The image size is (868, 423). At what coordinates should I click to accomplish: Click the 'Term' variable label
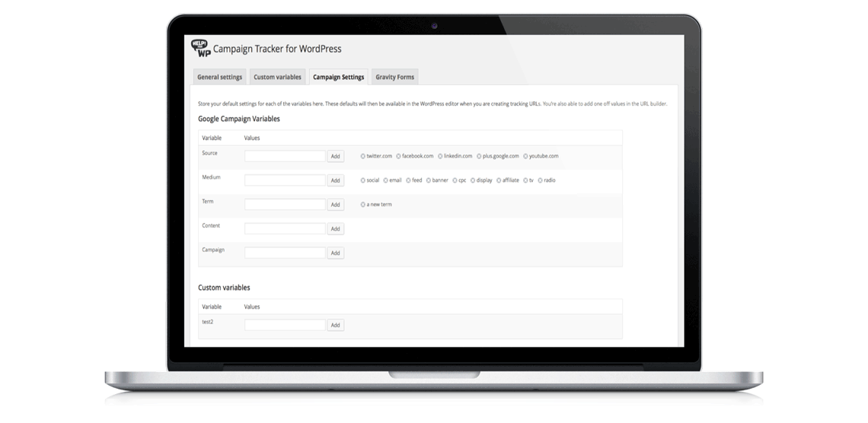pos(208,202)
